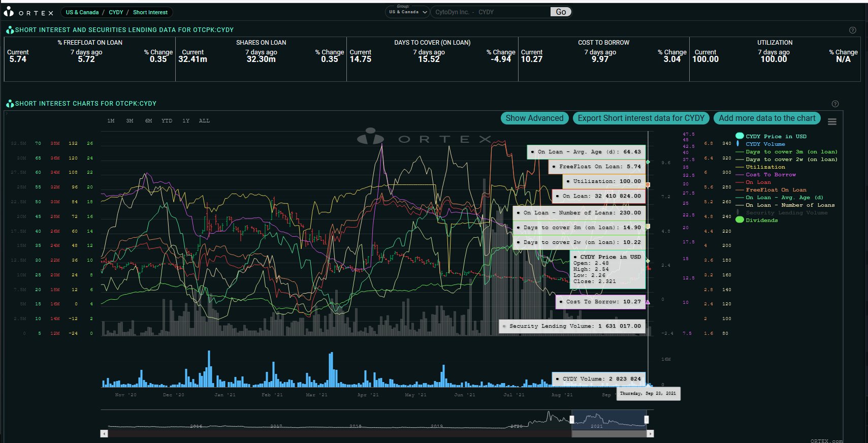The image size is (868, 443).
Task: Click Cost To Borrow current value 10.27
Action: point(532,59)
